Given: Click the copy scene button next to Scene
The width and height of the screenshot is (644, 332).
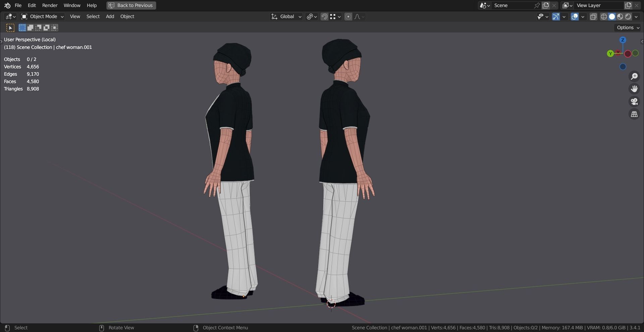Looking at the screenshot, I should (x=546, y=5).
